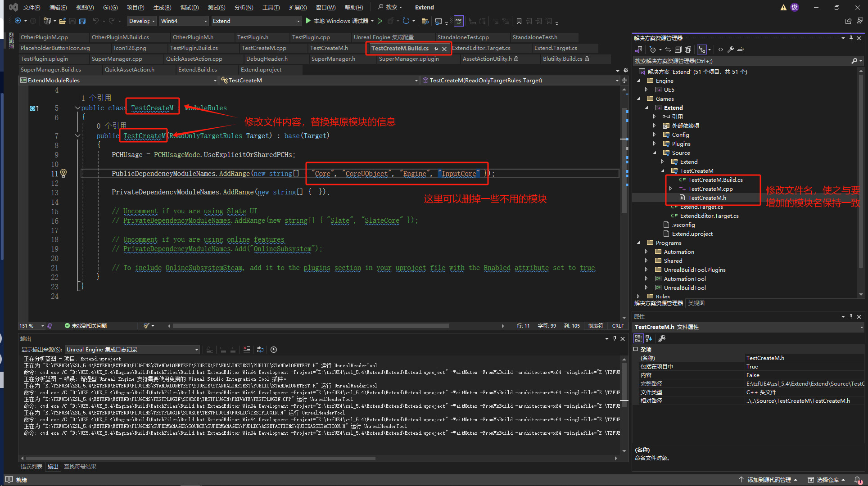The height and width of the screenshot is (486, 868).
Task: Switch to the TestCreateM.cpp tab
Action: [264, 48]
